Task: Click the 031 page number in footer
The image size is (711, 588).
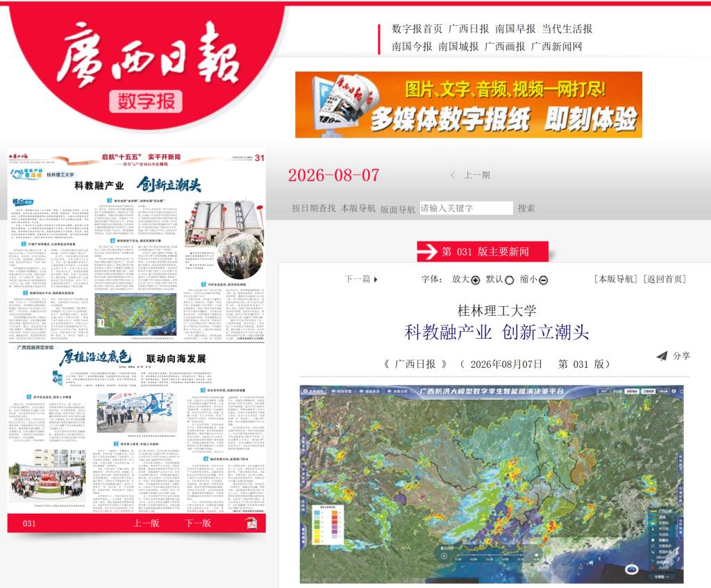Action: (x=29, y=523)
